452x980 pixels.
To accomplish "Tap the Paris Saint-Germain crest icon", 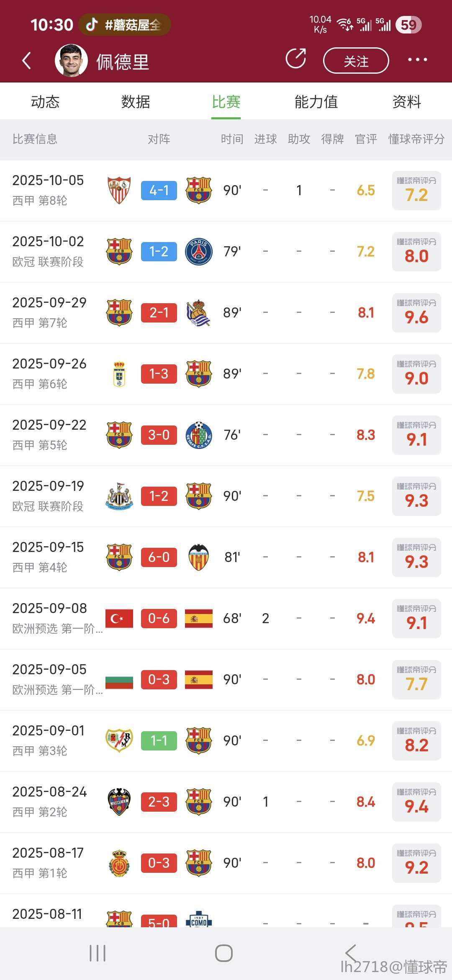I will 199,252.
